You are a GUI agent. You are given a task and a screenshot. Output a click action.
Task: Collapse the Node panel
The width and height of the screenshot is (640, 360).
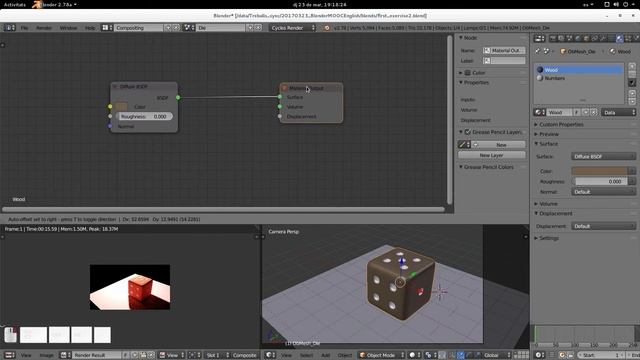tap(461, 38)
